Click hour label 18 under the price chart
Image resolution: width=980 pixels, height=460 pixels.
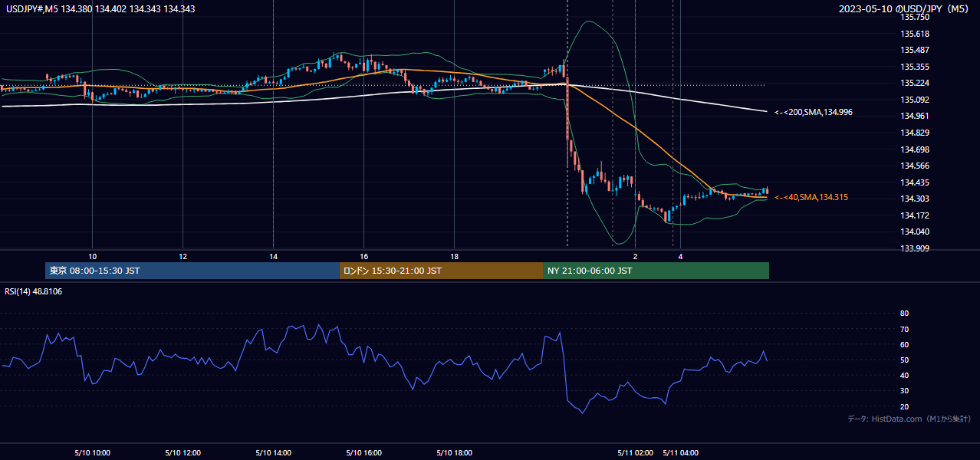click(x=454, y=256)
